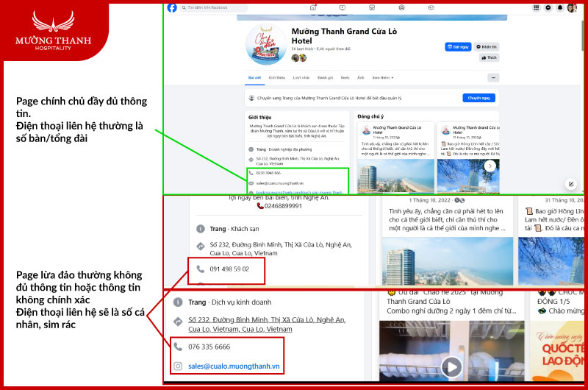The image size is (588, 390).
Task: Click the location icon beside the middle screenshot's address
Action: (x=201, y=247)
